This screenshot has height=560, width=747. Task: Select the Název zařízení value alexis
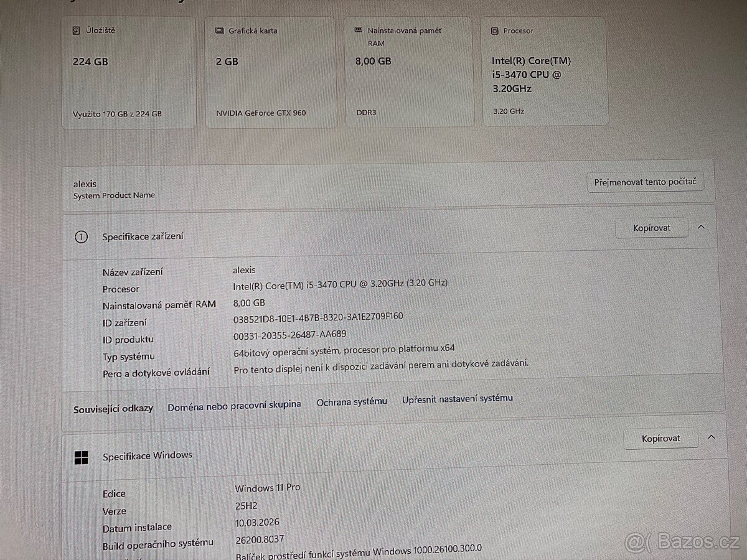[x=244, y=270]
